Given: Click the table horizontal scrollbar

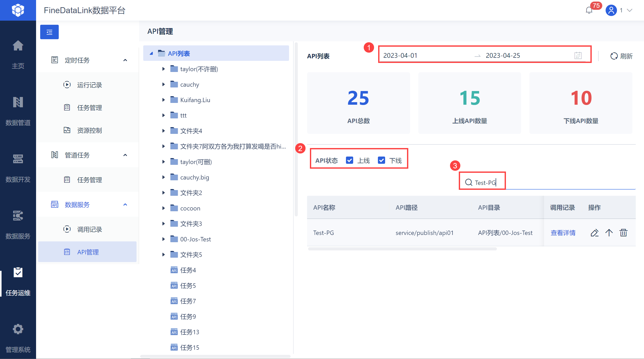Looking at the screenshot, I should point(402,249).
